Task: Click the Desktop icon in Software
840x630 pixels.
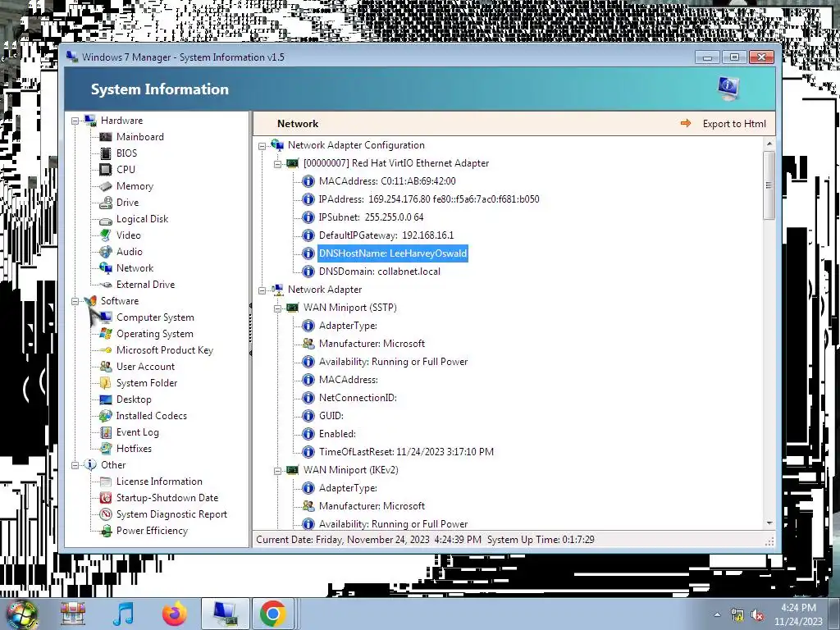Action: (106, 399)
